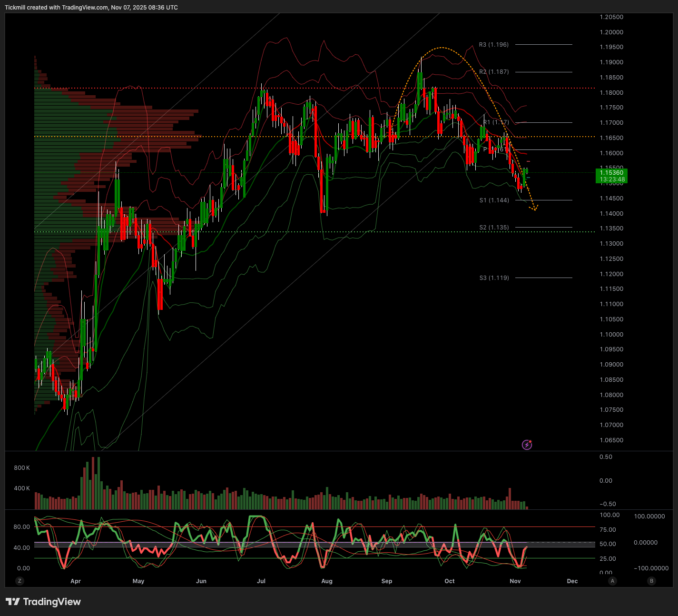Click the Jul label on time axis

point(261,581)
